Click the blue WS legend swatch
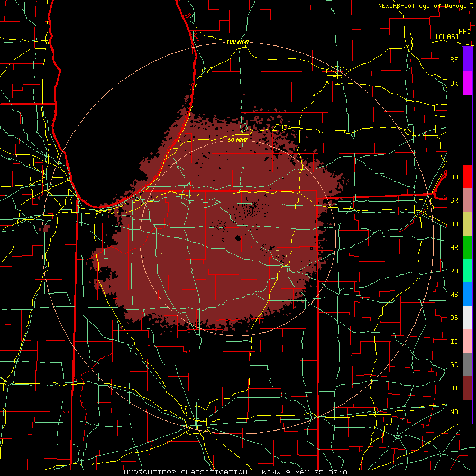This screenshot has width=476, height=476. pos(467,294)
